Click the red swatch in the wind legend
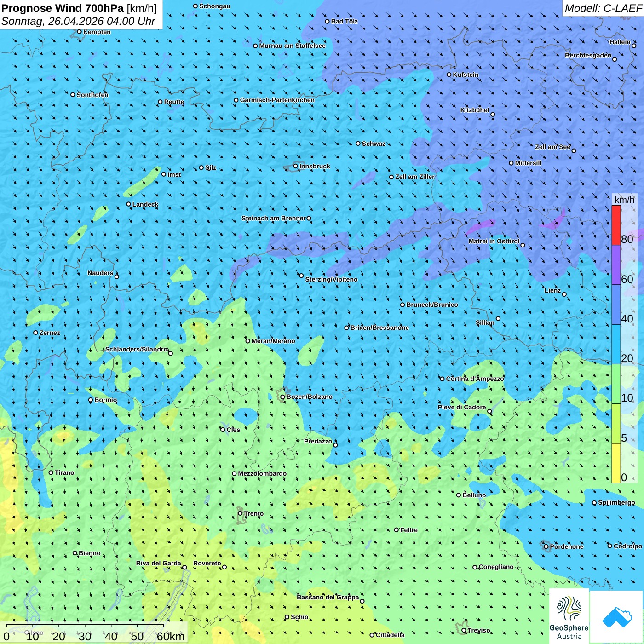 click(616, 225)
